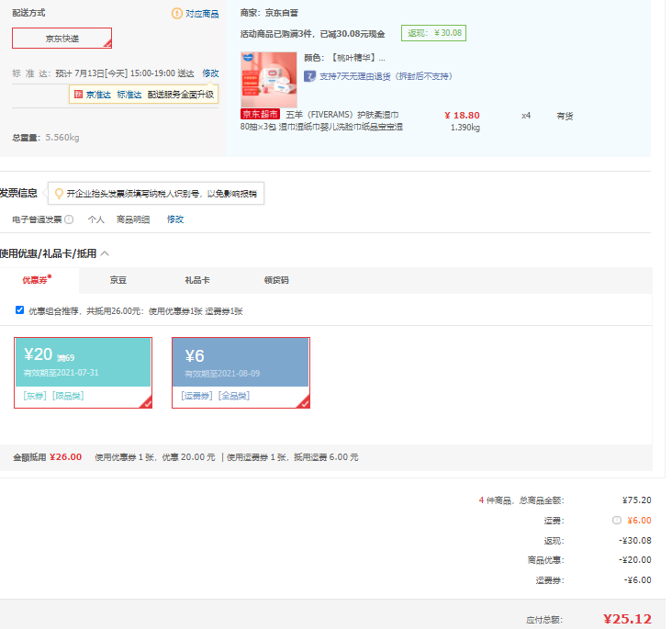Image resolution: width=672 pixels, height=629 pixels.
Task: Click the 总重量 5.560kg value
Action: (x=62, y=138)
